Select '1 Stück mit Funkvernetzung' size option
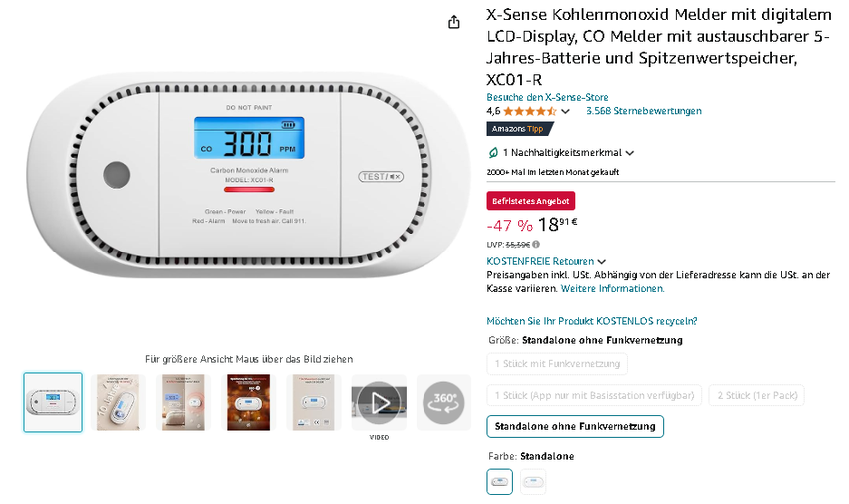849x504 pixels. pyautogui.click(x=557, y=364)
